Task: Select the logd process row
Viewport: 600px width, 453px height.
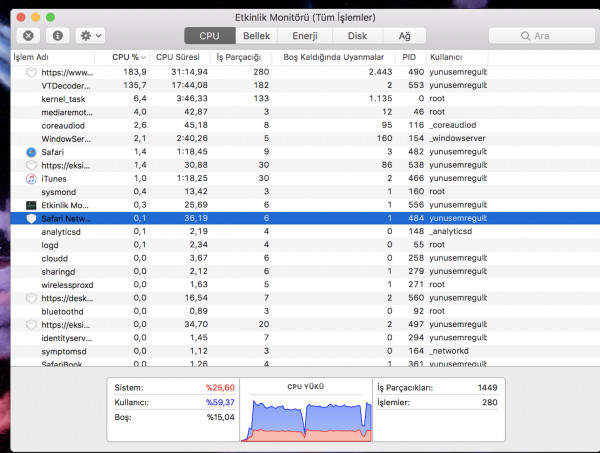Action: pos(305,245)
